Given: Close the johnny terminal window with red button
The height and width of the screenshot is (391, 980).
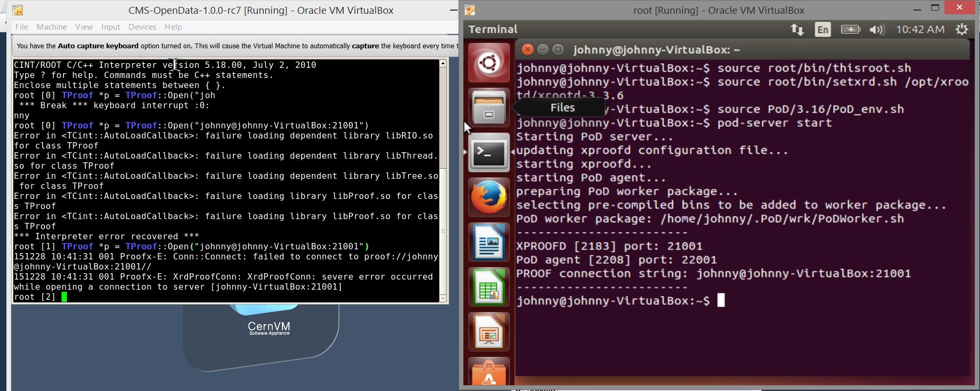Looking at the screenshot, I should 527,50.
